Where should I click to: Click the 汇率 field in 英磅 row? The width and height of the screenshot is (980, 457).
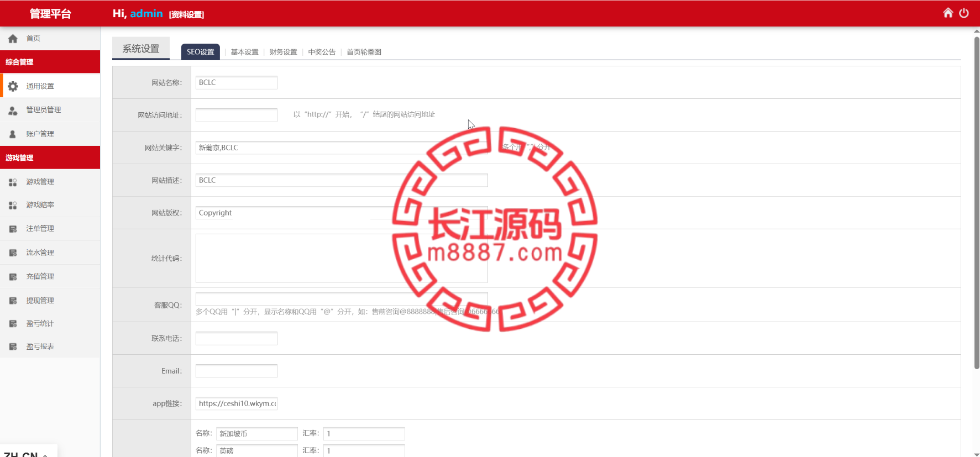click(364, 450)
